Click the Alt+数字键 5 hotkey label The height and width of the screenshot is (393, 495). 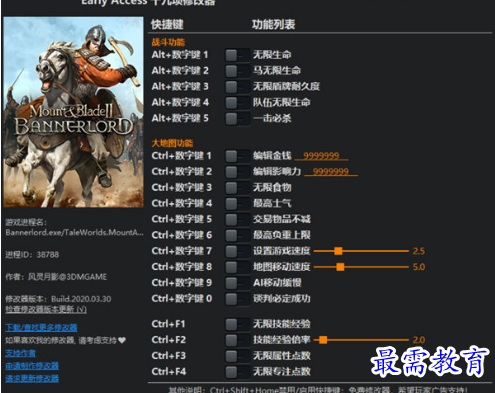tap(180, 118)
